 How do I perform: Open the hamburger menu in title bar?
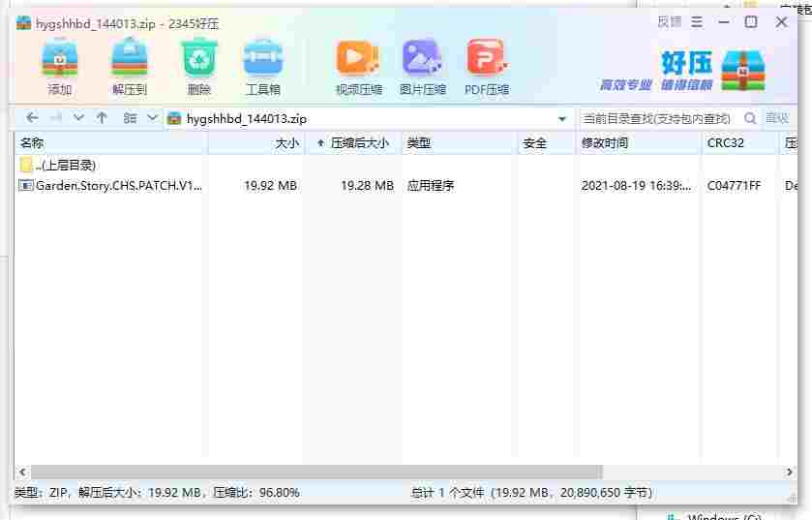(697, 22)
